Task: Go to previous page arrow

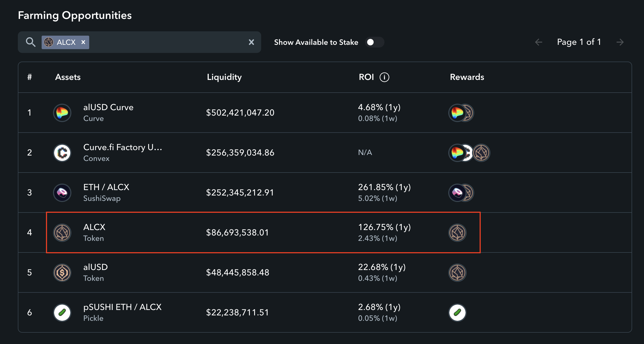Action: click(539, 42)
